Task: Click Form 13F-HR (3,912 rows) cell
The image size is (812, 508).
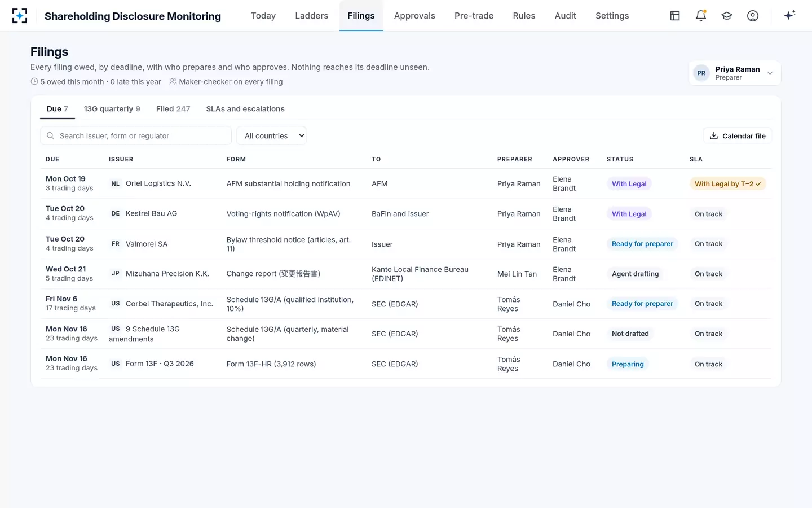Action: (271, 364)
